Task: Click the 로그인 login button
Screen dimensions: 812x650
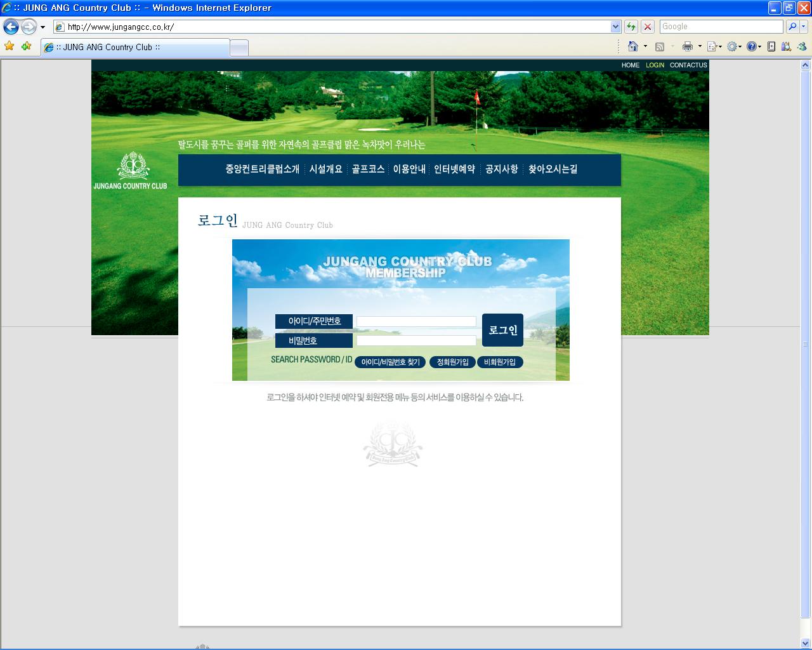Action: tap(502, 330)
